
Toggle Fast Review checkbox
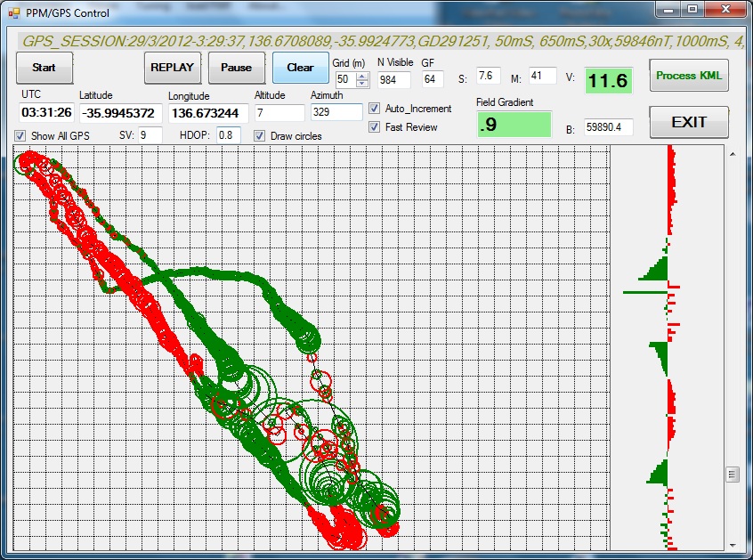[374, 127]
